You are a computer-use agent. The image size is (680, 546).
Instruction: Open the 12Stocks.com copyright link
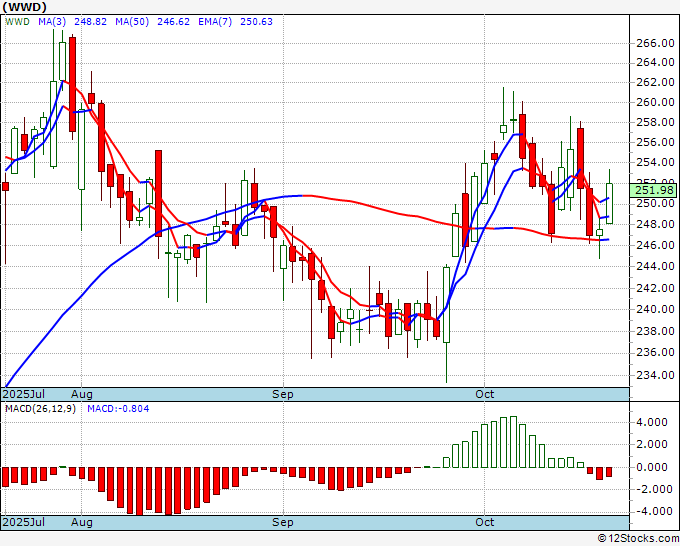[638, 539]
